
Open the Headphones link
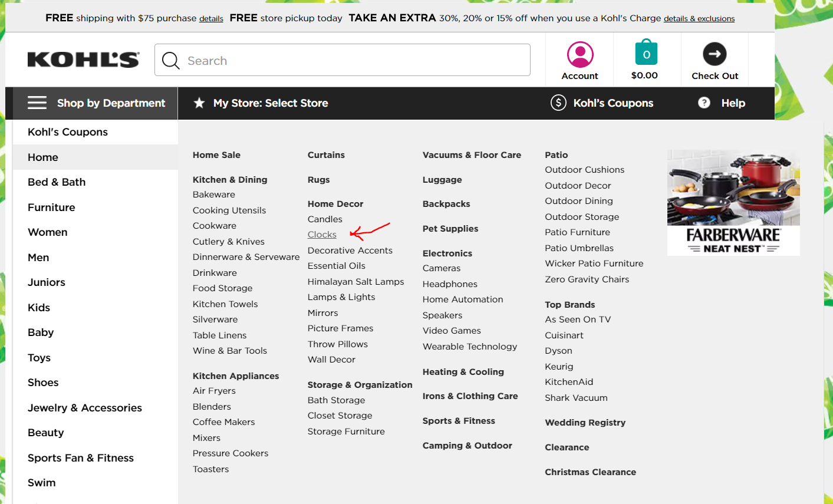tap(450, 284)
